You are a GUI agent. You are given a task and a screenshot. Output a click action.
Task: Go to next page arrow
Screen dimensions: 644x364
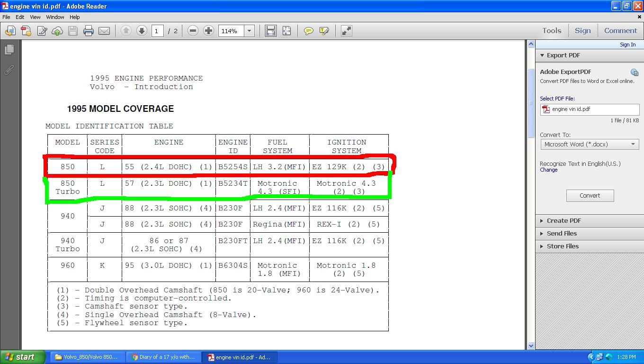pyautogui.click(x=142, y=31)
